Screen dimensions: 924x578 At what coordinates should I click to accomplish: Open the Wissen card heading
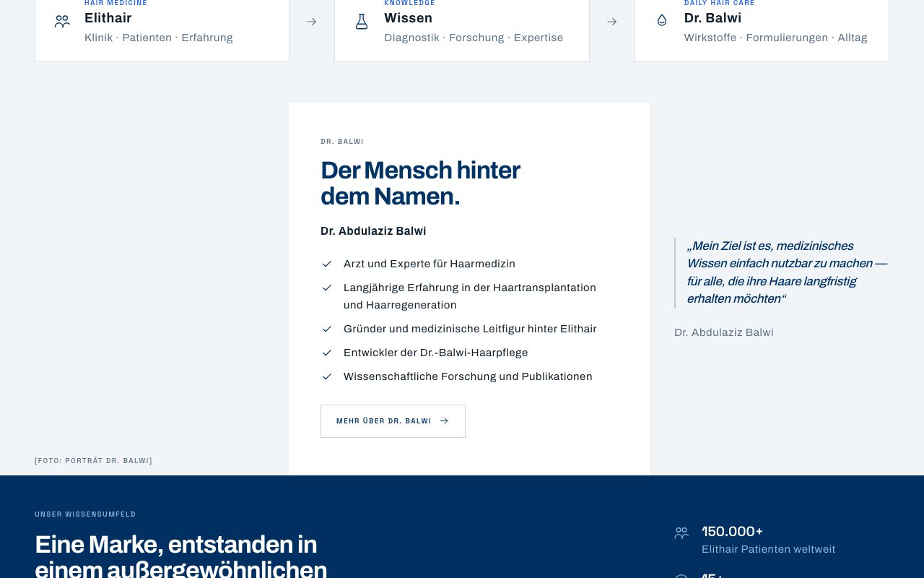(409, 18)
